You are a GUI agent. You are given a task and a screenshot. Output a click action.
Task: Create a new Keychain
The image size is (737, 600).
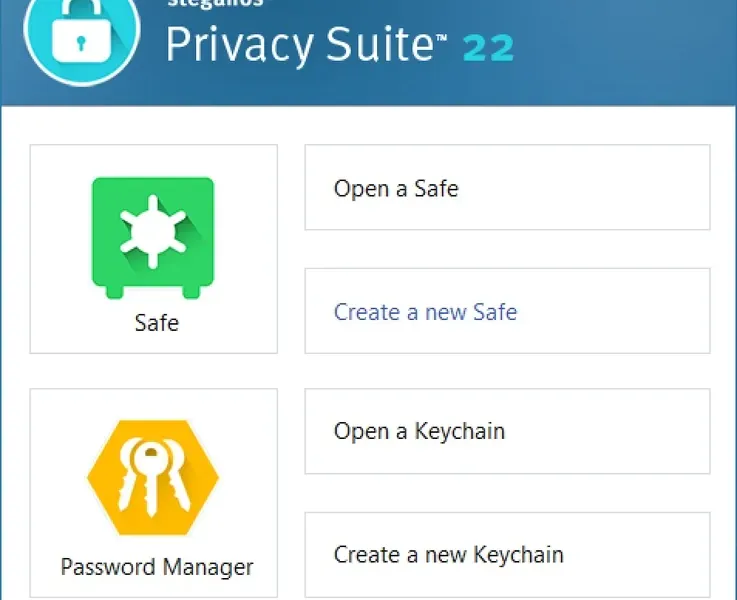[507, 554]
